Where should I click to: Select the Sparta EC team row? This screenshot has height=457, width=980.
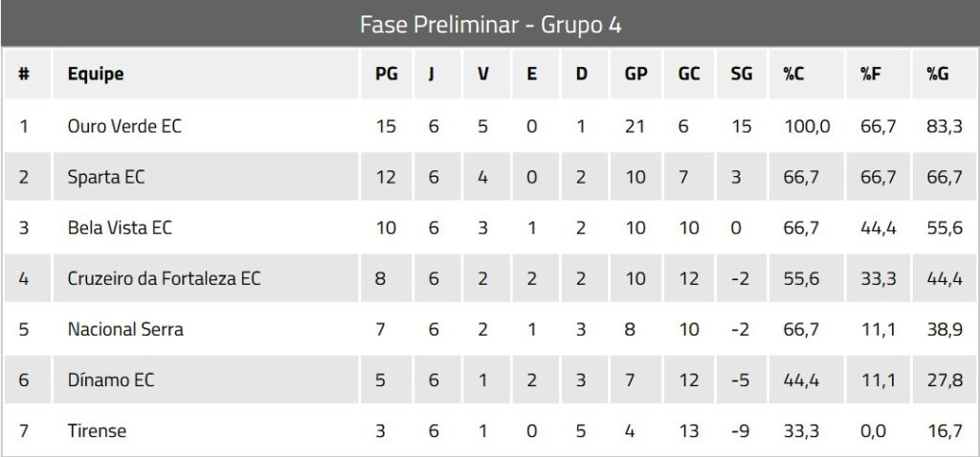[106, 177]
